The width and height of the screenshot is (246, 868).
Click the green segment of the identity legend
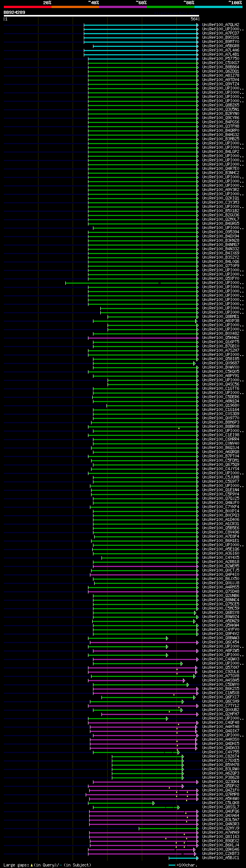(171, 7)
